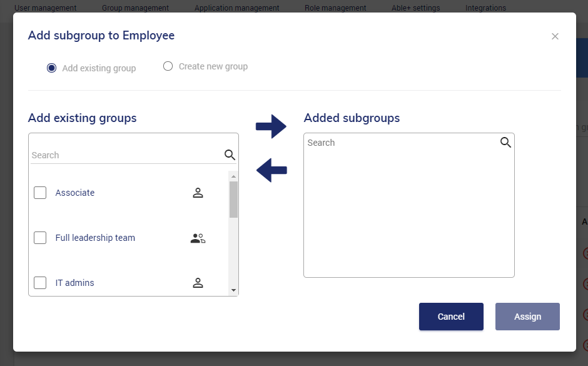Click the person icon beside Associate
Image resolution: width=588 pixels, height=366 pixels.
tap(198, 193)
